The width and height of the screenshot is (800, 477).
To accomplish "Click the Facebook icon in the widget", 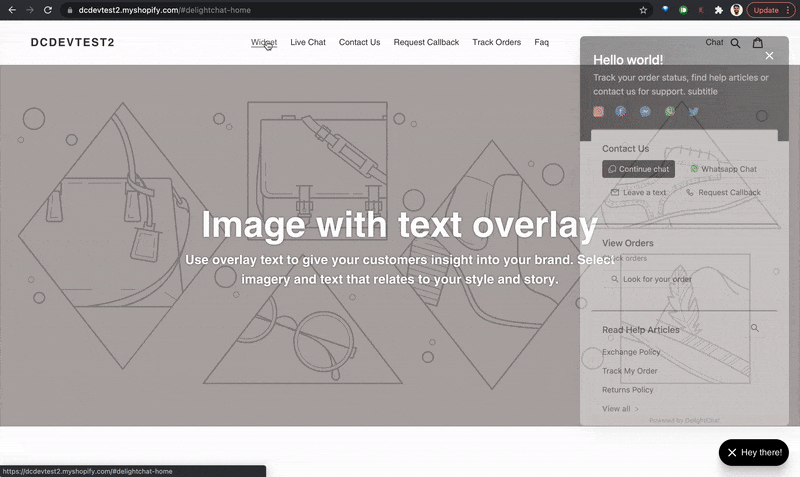I will (621, 111).
